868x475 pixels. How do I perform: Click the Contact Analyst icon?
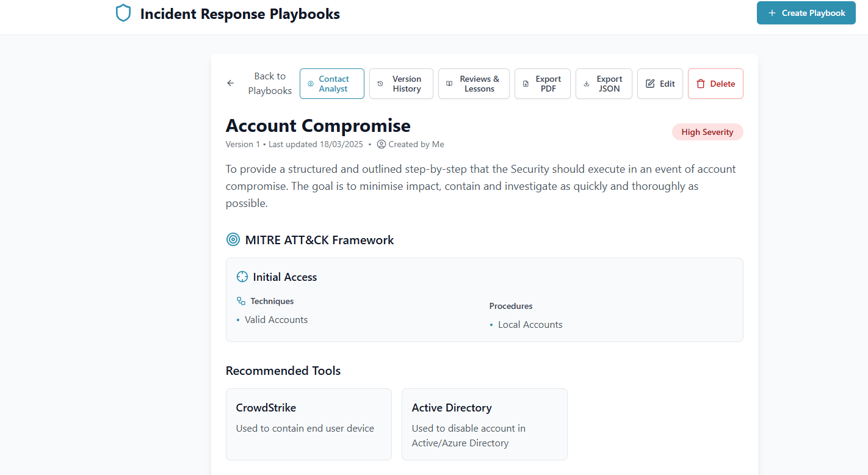click(x=311, y=84)
